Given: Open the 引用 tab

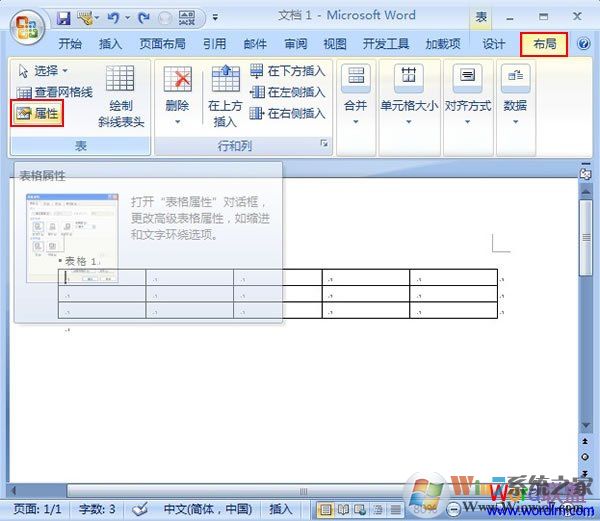Looking at the screenshot, I should pos(215,44).
